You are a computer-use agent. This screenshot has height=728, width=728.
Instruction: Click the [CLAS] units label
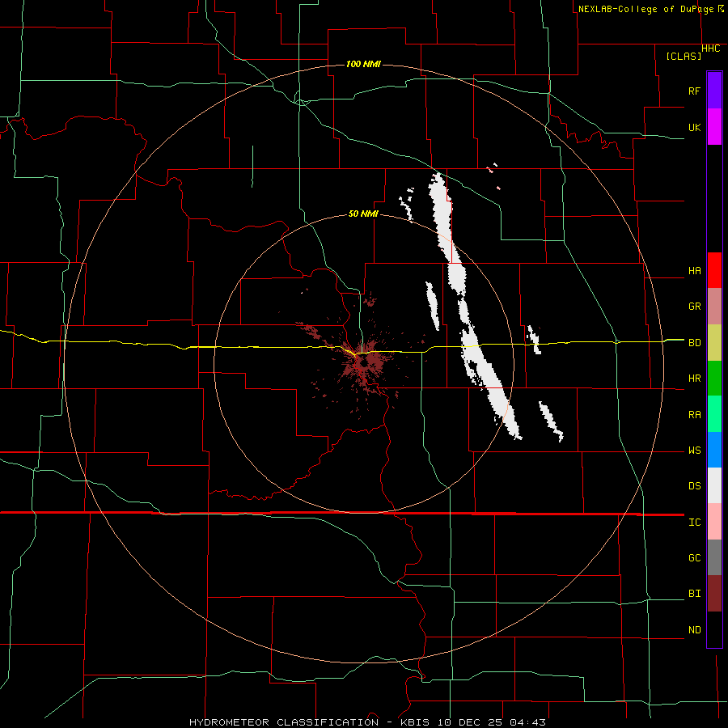coord(684,56)
